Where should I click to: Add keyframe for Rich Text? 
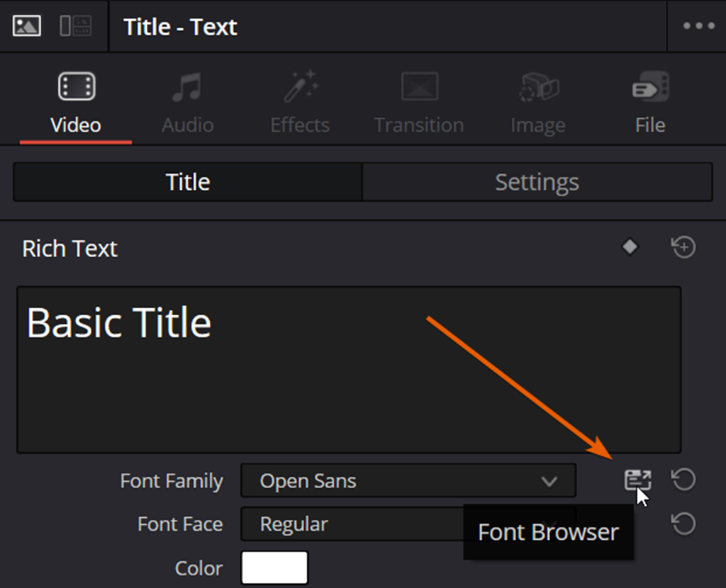pos(630,247)
